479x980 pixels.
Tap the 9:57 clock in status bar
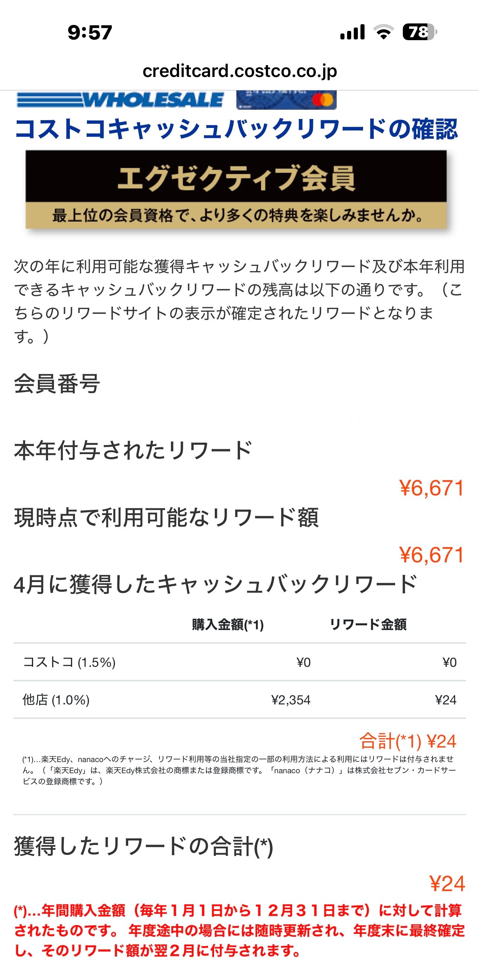[x=90, y=32]
